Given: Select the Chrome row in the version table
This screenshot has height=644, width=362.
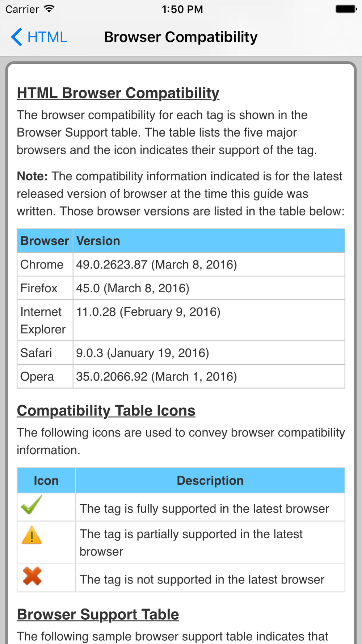Looking at the screenshot, I should tap(181, 264).
